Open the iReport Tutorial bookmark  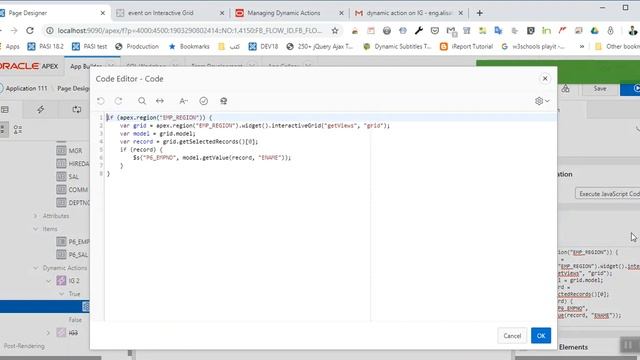466,47
